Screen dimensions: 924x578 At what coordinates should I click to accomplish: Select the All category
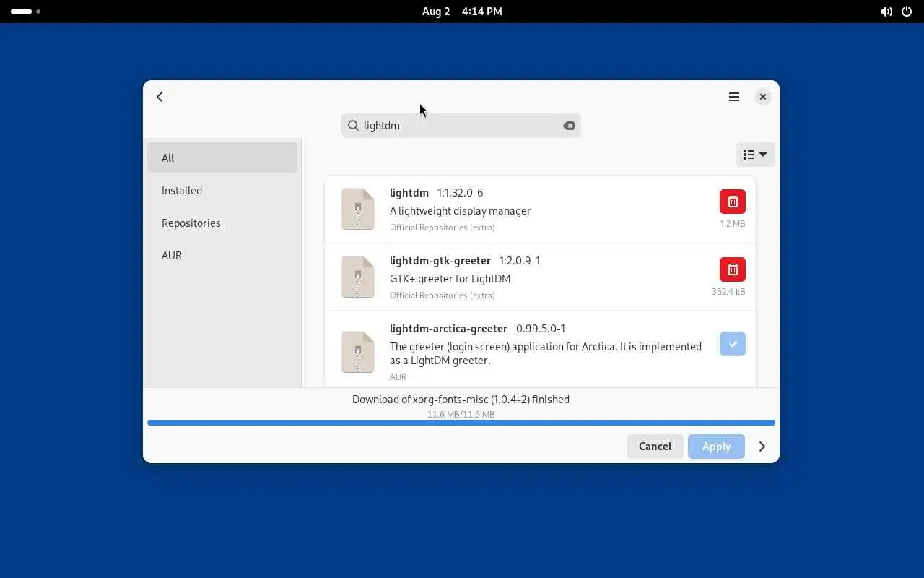coord(222,158)
